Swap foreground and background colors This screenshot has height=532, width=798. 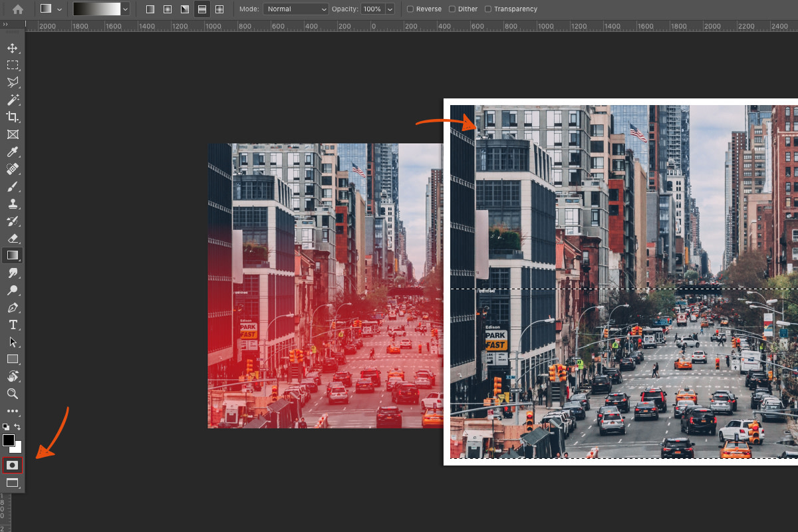[17, 427]
